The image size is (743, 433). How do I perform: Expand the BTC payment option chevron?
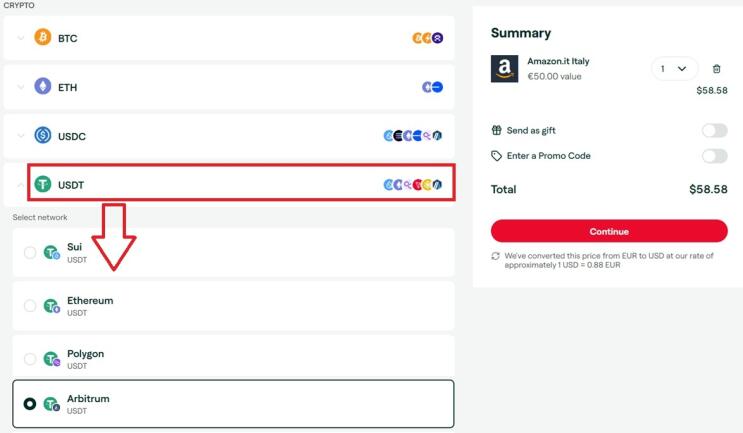point(20,37)
